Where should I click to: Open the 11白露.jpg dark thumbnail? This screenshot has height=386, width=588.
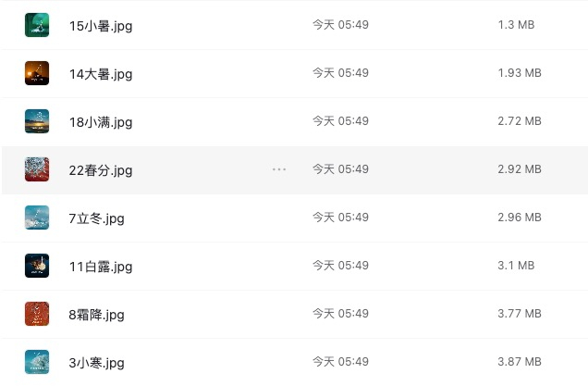[37, 266]
